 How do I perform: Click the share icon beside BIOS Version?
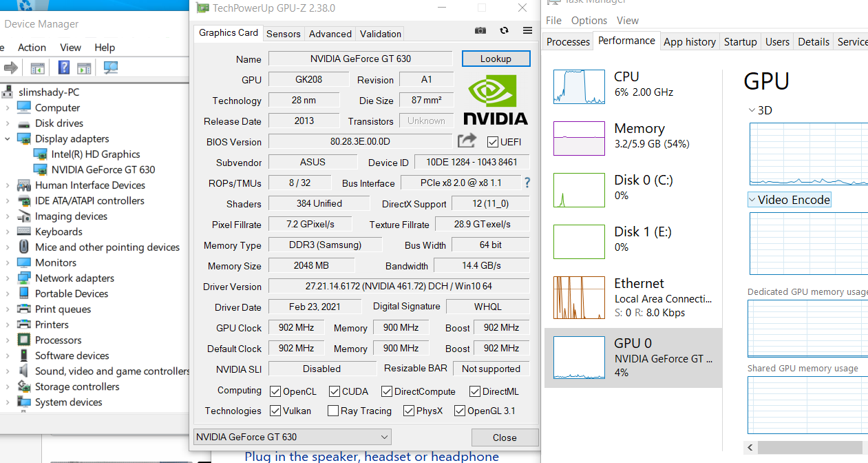pos(467,140)
